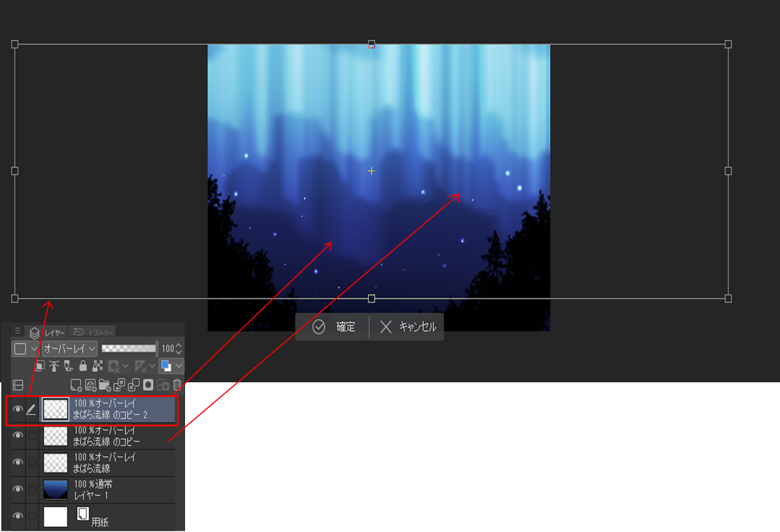Screen dimensions: 780x532
Task: Hide the 用紙 paper layer
Action: 18,516
